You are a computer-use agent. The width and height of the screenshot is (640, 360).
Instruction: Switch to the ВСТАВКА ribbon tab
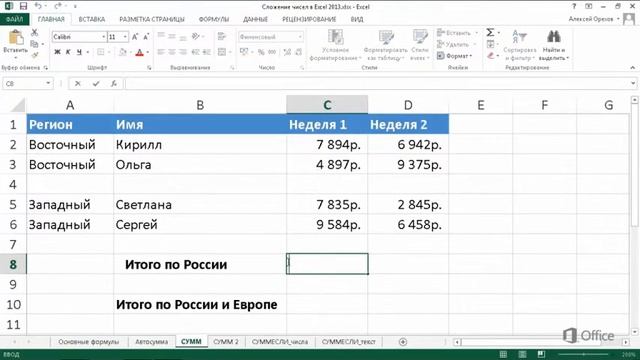coord(92,19)
